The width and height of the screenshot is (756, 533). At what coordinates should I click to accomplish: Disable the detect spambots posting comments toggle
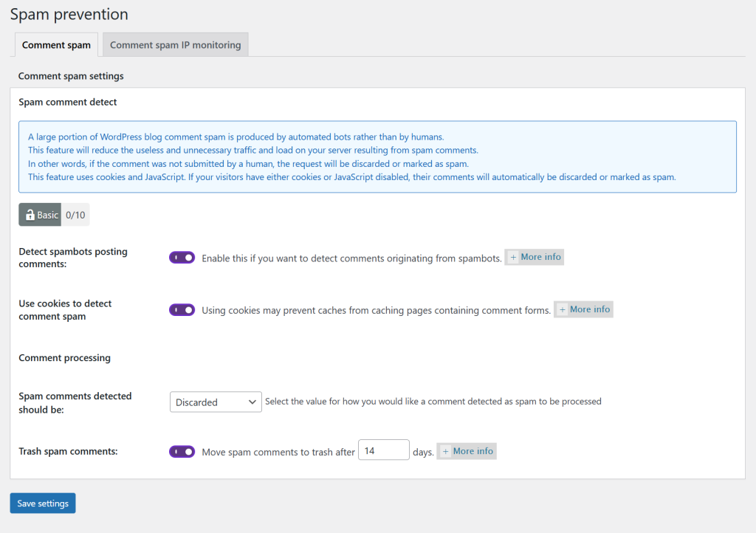point(182,258)
